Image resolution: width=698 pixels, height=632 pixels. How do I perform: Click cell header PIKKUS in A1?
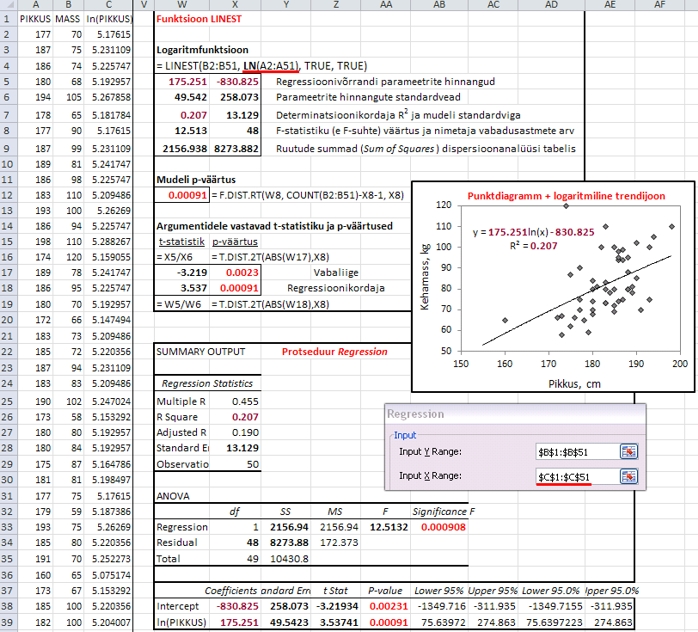36,19
